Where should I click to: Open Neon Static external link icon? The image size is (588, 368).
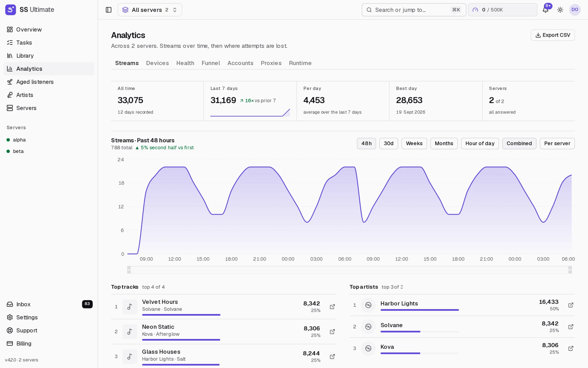(332, 331)
